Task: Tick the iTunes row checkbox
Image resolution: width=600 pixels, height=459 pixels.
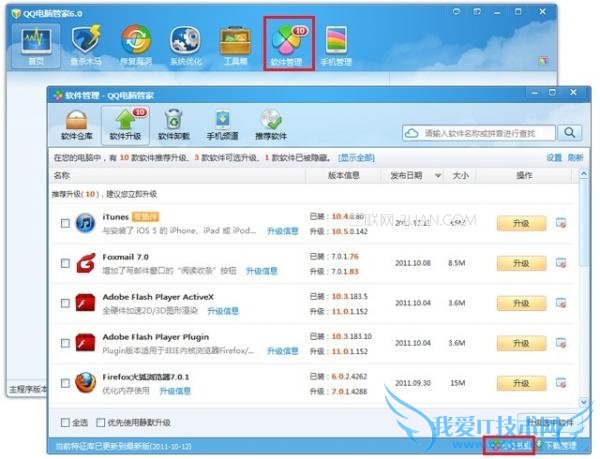Action: [x=65, y=223]
